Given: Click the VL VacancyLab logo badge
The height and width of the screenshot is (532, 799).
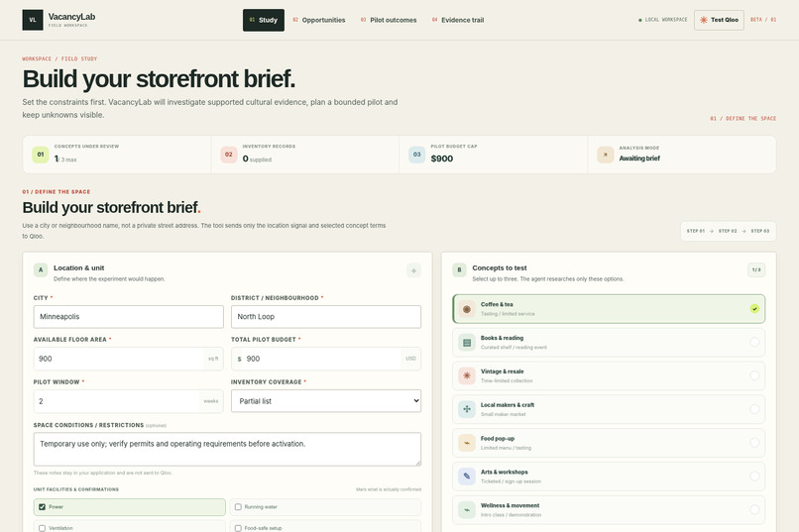Looking at the screenshot, I should click(33, 20).
